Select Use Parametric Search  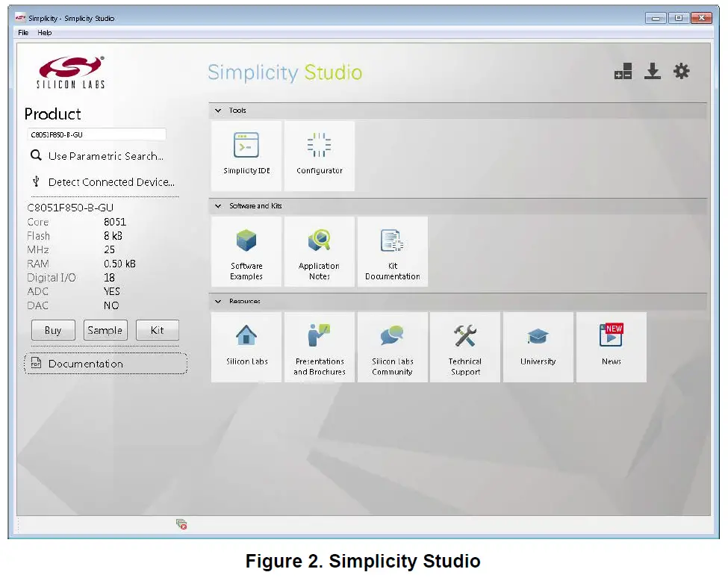point(105,156)
